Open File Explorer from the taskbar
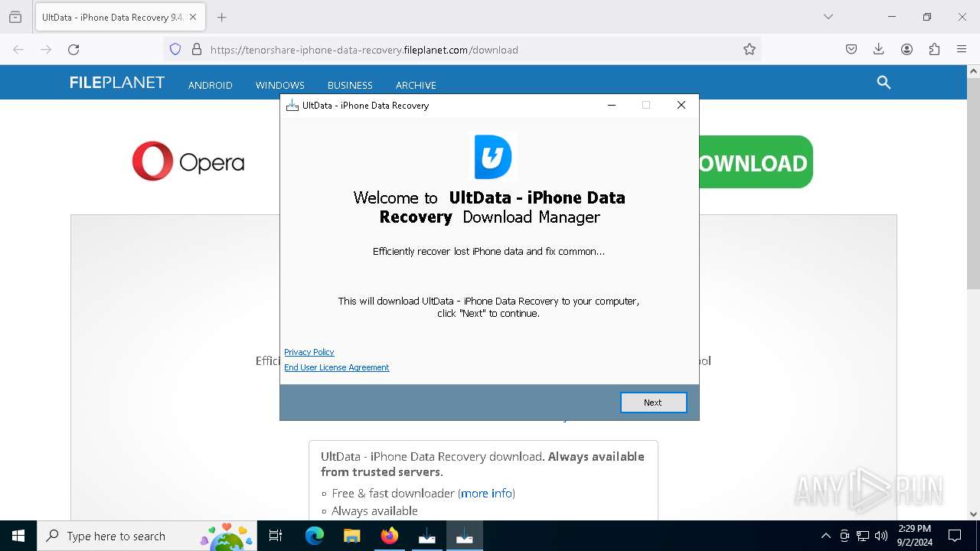The height and width of the screenshot is (551, 980). (351, 536)
